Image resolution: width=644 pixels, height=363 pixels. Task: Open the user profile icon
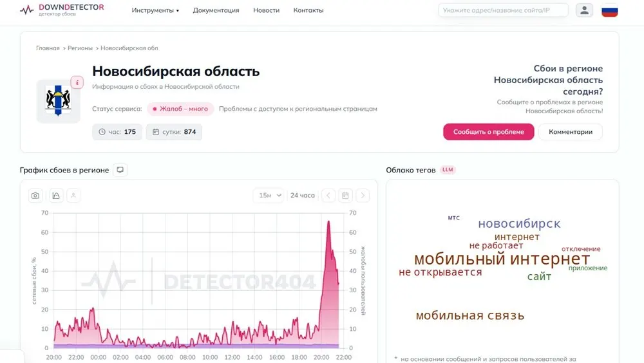coord(584,10)
